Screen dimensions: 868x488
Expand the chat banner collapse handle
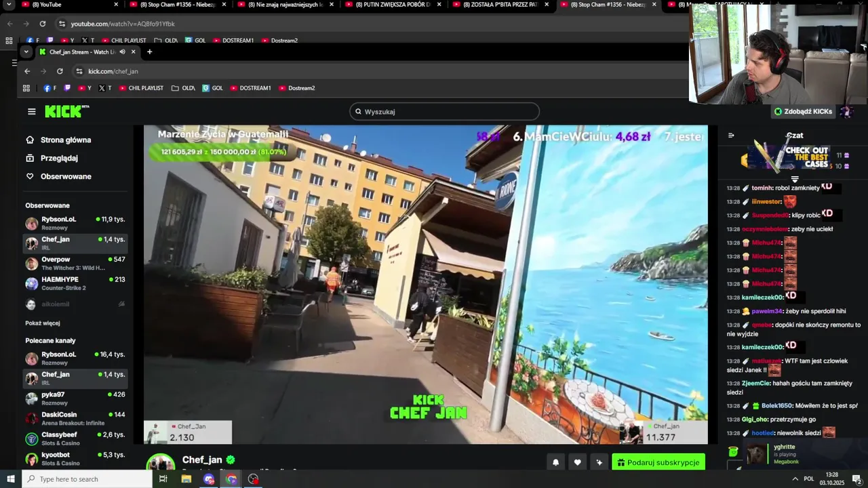(x=795, y=179)
